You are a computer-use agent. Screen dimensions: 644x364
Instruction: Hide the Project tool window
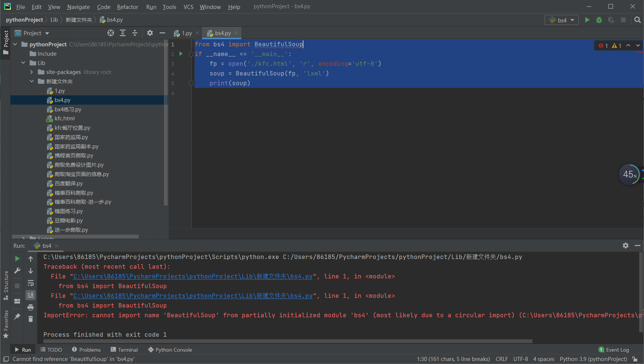click(162, 33)
